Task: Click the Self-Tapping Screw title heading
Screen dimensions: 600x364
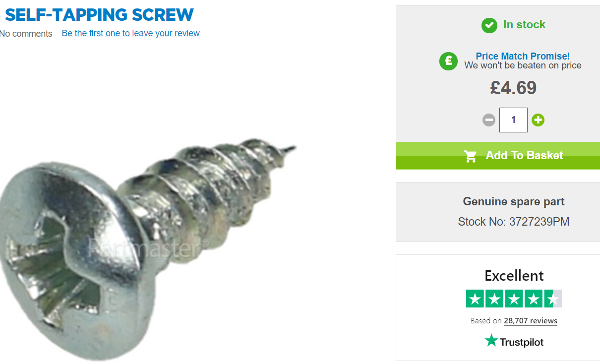Action: click(x=99, y=14)
